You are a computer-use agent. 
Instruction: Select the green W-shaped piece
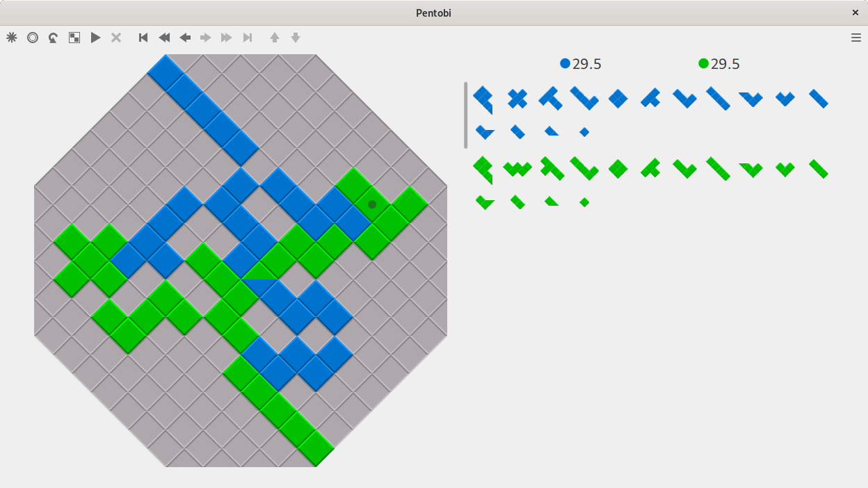click(x=517, y=169)
